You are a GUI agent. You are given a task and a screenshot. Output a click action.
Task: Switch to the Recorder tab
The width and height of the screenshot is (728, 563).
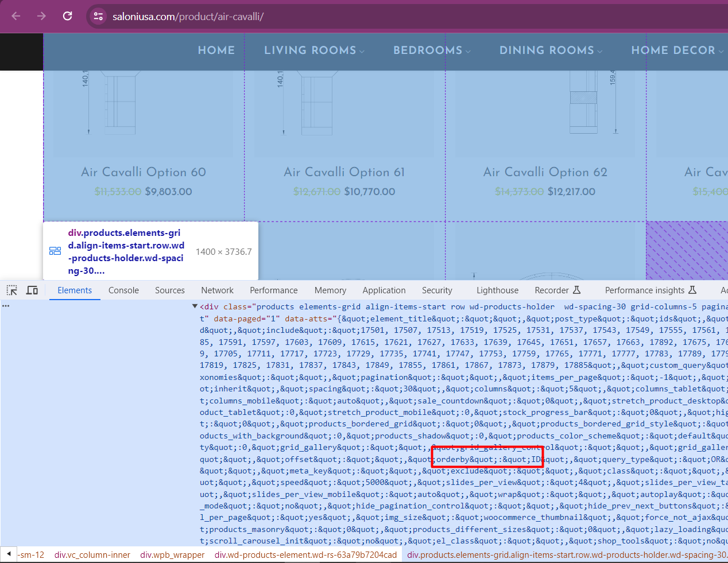557,290
